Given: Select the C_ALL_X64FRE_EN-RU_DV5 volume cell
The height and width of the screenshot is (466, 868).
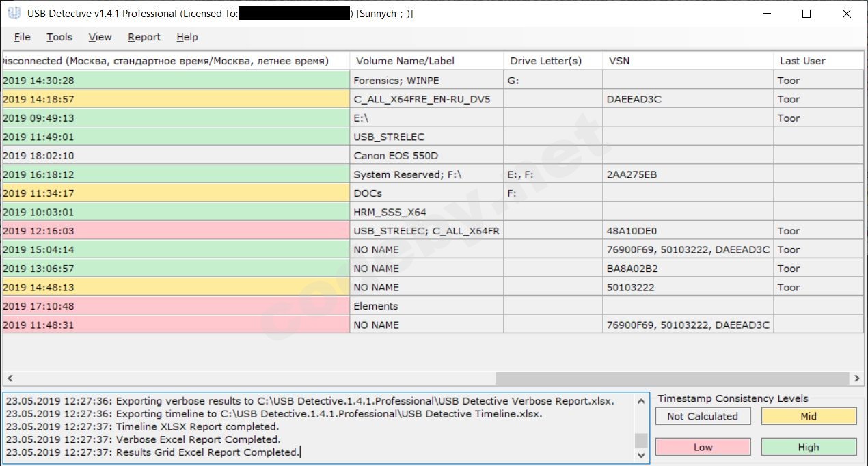Looking at the screenshot, I should coord(426,99).
